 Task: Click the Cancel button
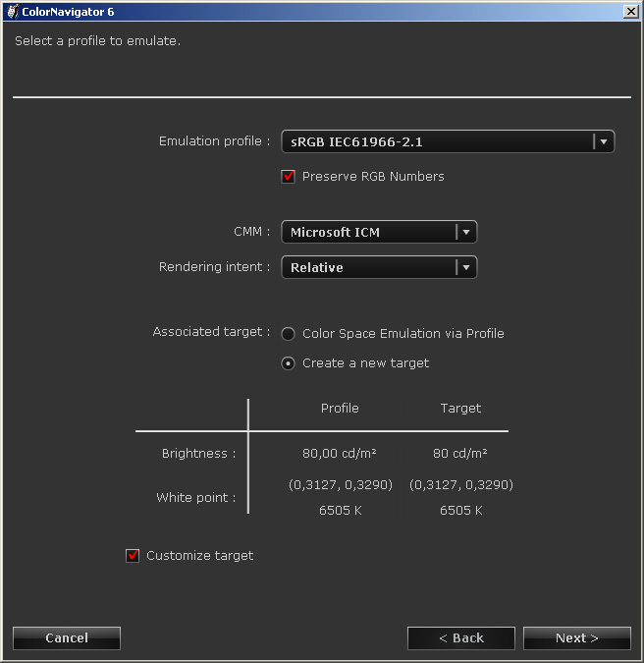67,638
